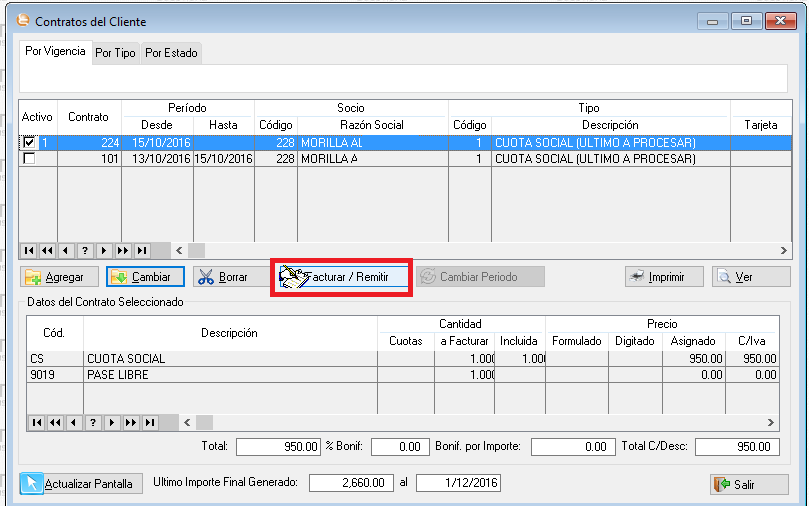Image resolution: width=809 pixels, height=506 pixels.
Task: Go to last record in contracts grid
Action: coord(141,250)
